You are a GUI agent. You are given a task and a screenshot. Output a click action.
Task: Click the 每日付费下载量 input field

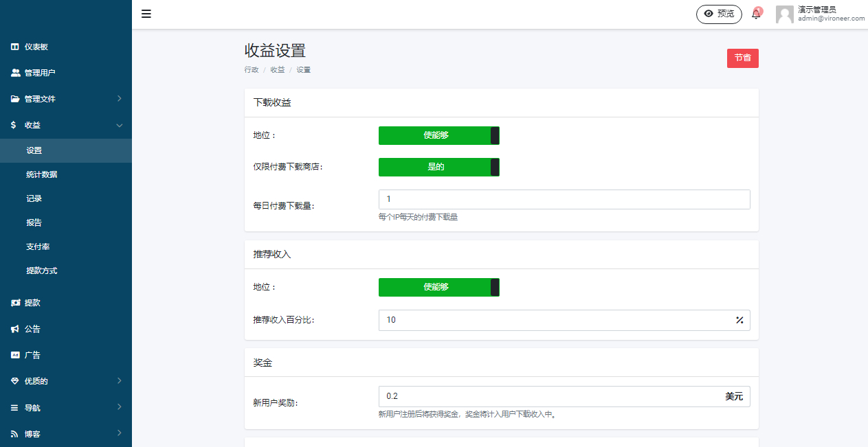[x=564, y=199]
